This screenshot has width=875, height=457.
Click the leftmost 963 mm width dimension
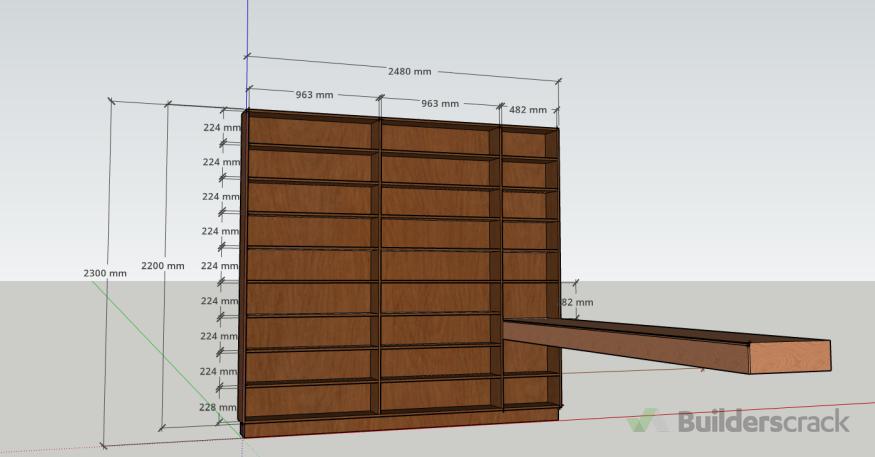click(314, 95)
